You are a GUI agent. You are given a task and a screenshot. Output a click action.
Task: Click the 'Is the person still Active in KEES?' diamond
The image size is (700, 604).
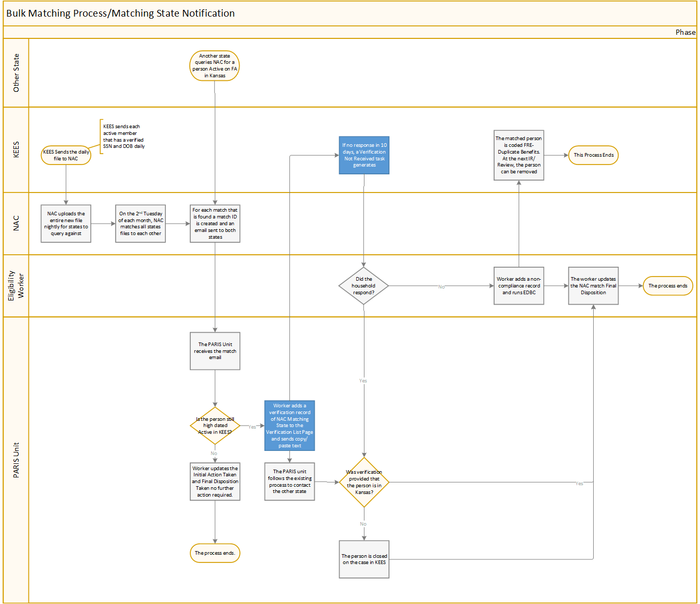tap(215, 426)
